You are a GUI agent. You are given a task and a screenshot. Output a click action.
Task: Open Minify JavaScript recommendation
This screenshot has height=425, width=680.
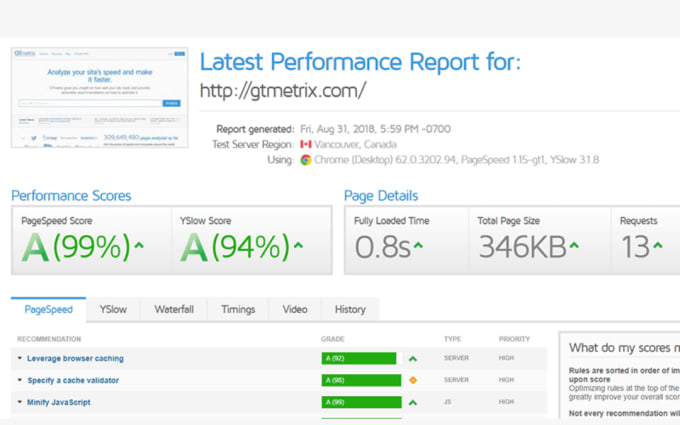tap(59, 402)
